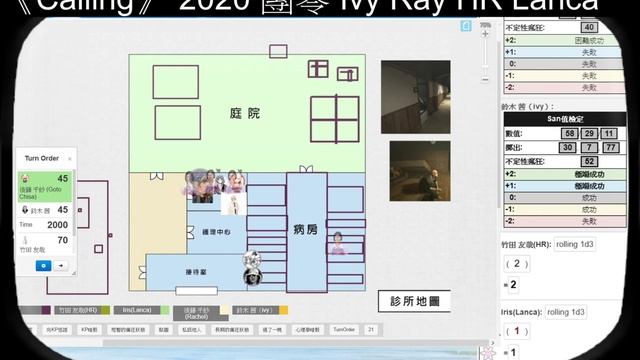Click the page toolbar icon at top right of map

coord(466,26)
